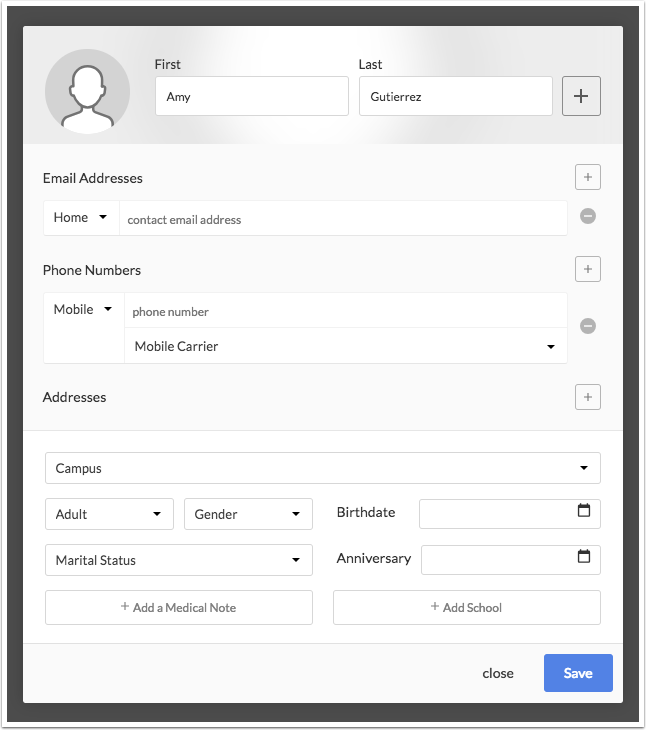646x730 pixels.
Task: Add another phone number with plus icon
Action: click(587, 269)
